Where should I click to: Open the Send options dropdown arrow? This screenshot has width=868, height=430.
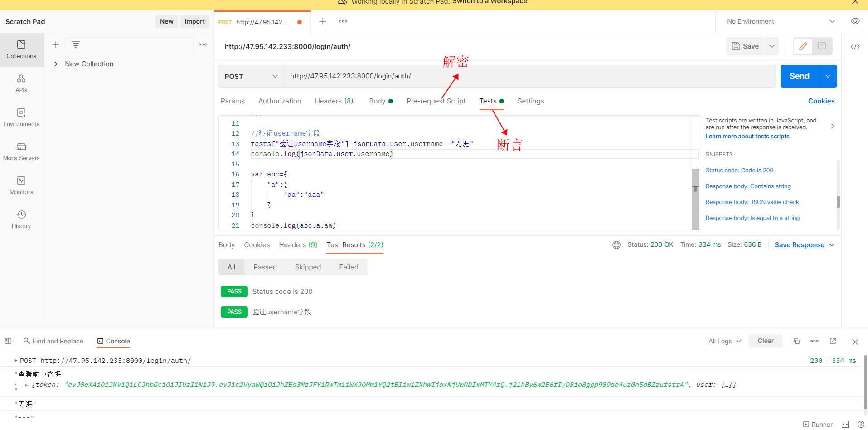(x=828, y=76)
